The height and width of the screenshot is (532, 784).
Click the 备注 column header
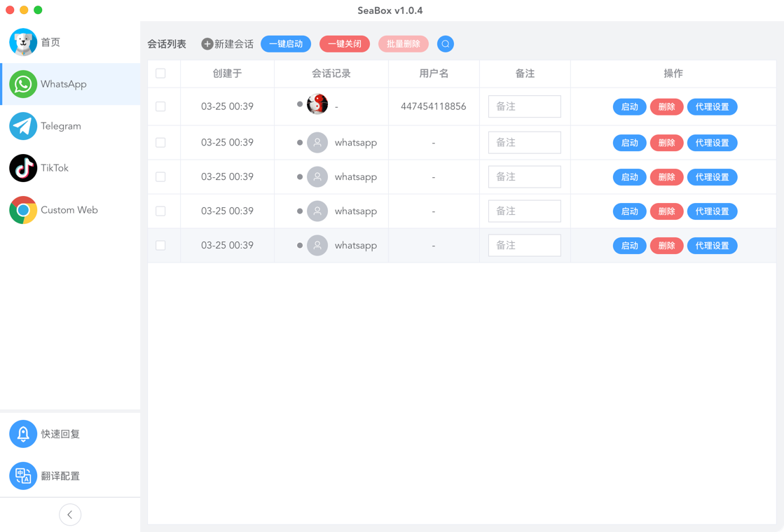tap(525, 73)
